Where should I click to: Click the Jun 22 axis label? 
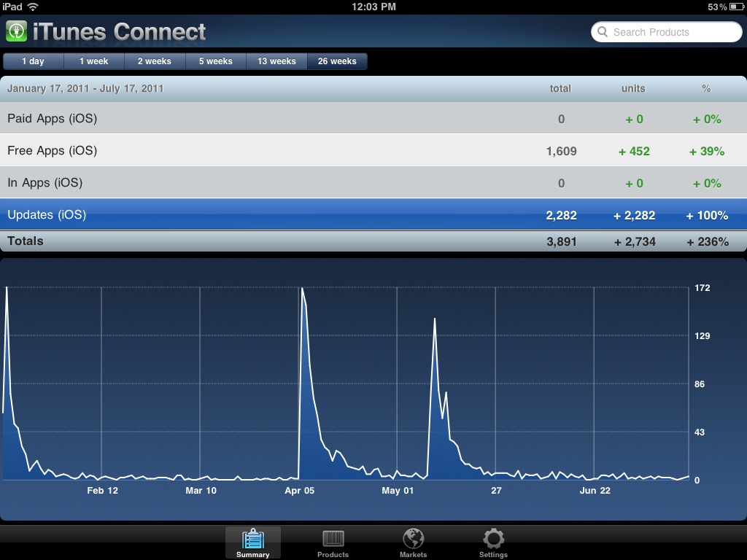coord(595,491)
